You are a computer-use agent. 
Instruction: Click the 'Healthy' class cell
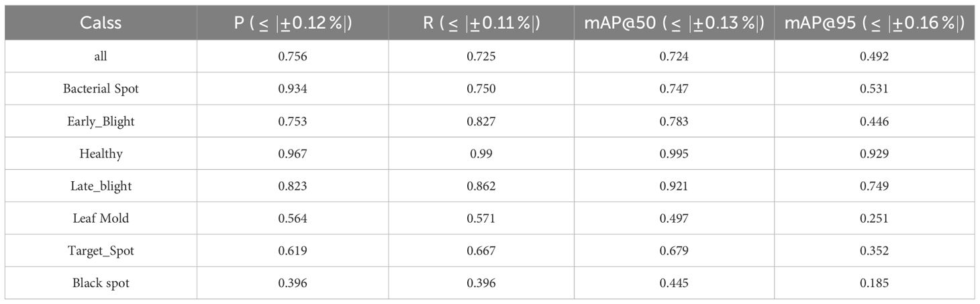(101, 154)
